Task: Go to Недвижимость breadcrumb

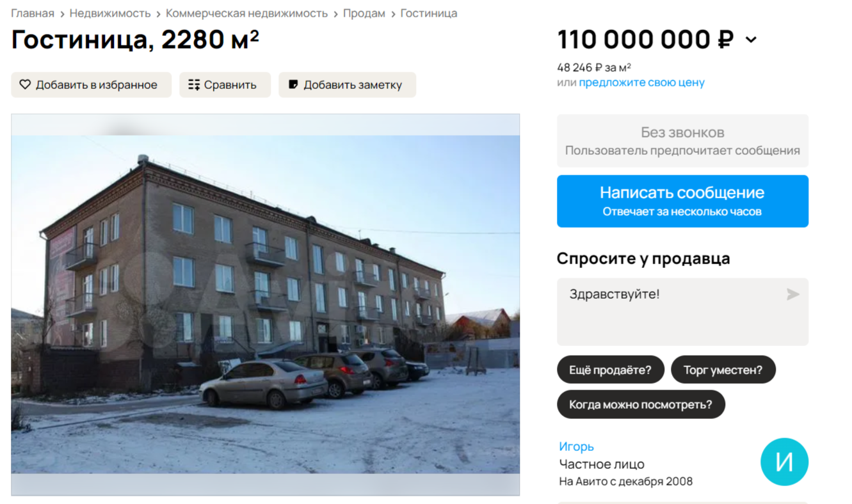Action: click(x=110, y=13)
